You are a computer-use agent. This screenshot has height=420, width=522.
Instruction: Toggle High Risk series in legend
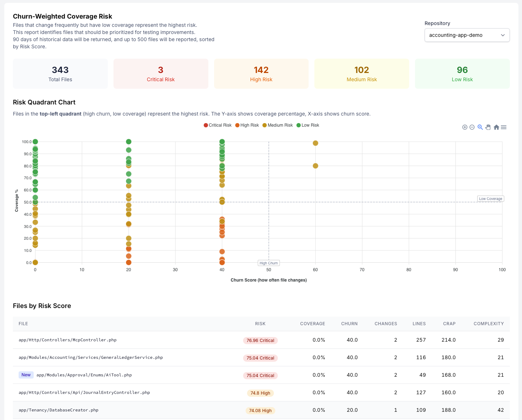247,125
